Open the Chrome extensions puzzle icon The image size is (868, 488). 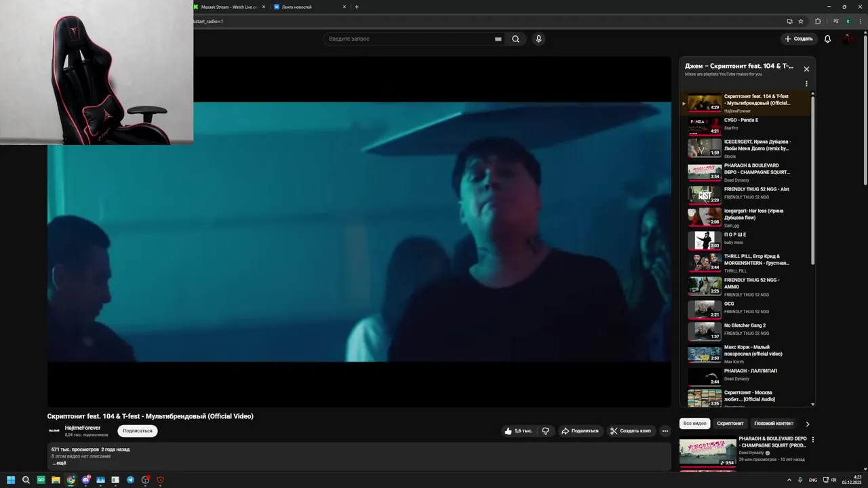pyautogui.click(x=818, y=21)
